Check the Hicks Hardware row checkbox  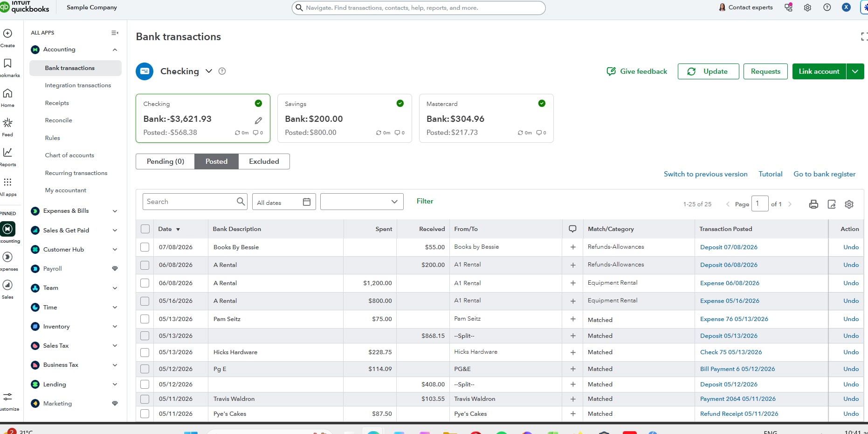(x=145, y=352)
